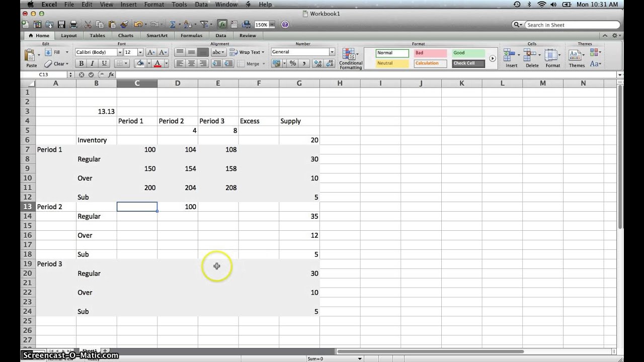Expand more cell styles arrow
This screenshot has height=362, width=644.
[x=493, y=58]
